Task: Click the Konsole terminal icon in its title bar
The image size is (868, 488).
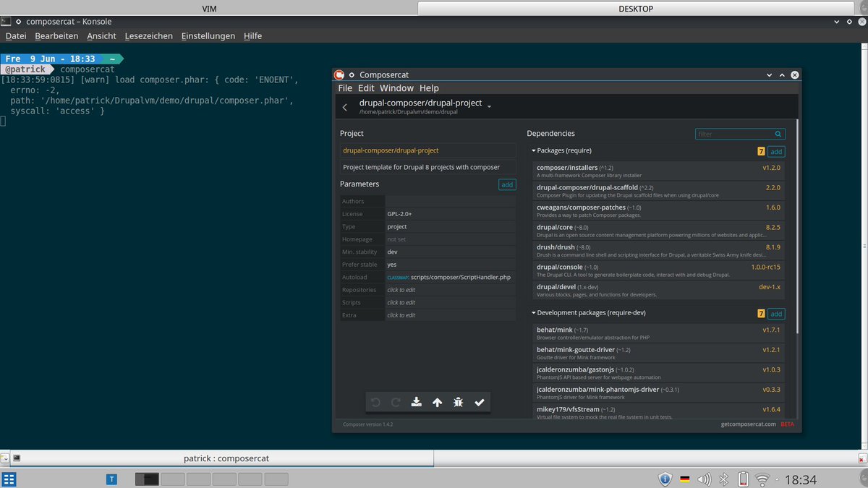Action: coord(6,22)
